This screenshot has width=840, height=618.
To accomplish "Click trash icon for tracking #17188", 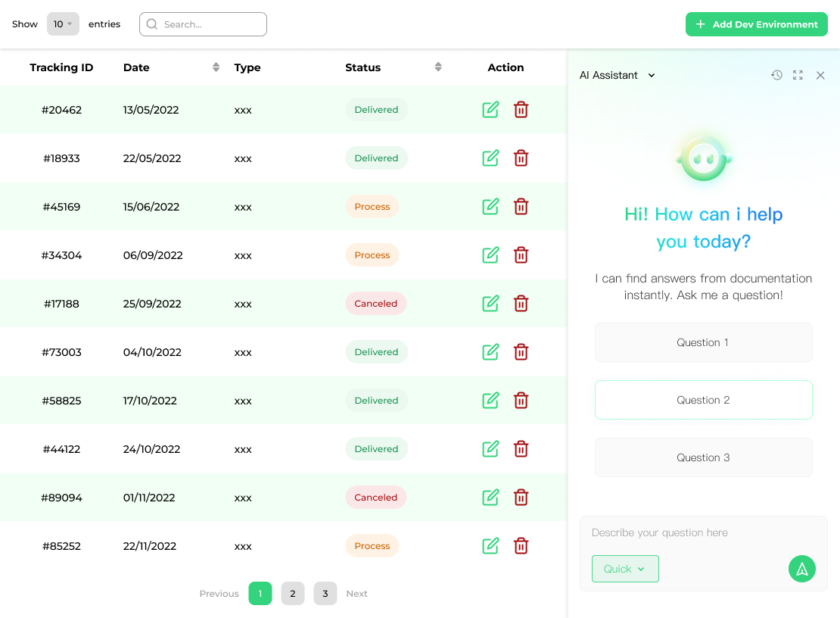I will click(x=521, y=304).
